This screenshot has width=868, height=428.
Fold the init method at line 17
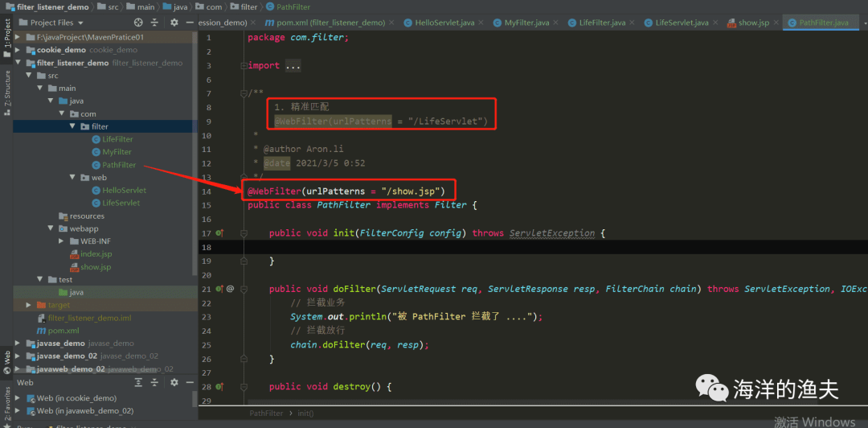pyautogui.click(x=244, y=233)
